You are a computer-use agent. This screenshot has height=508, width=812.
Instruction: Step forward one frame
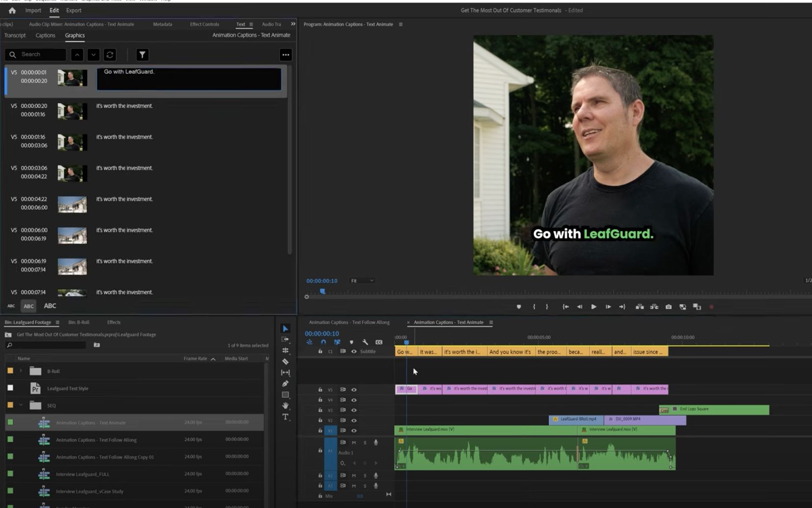click(608, 307)
